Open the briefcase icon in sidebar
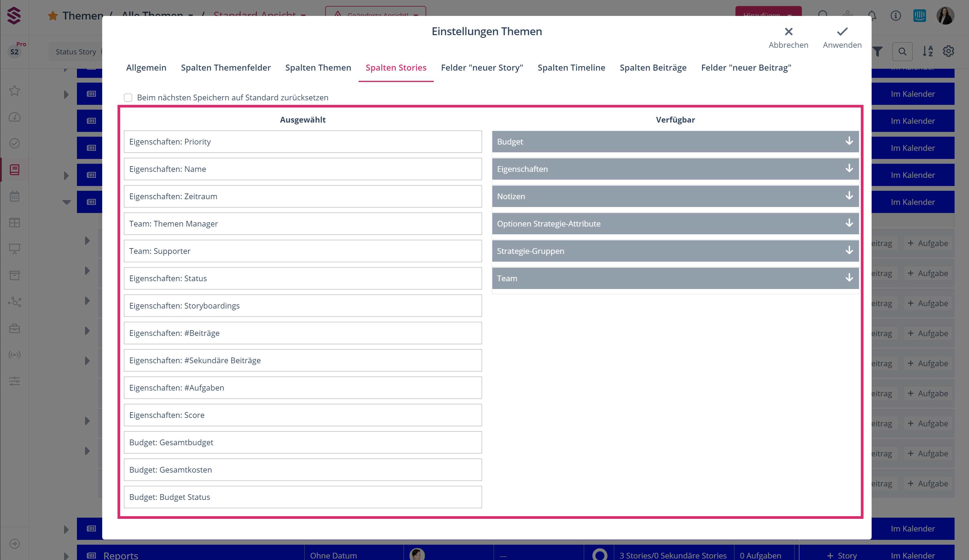 (15, 328)
